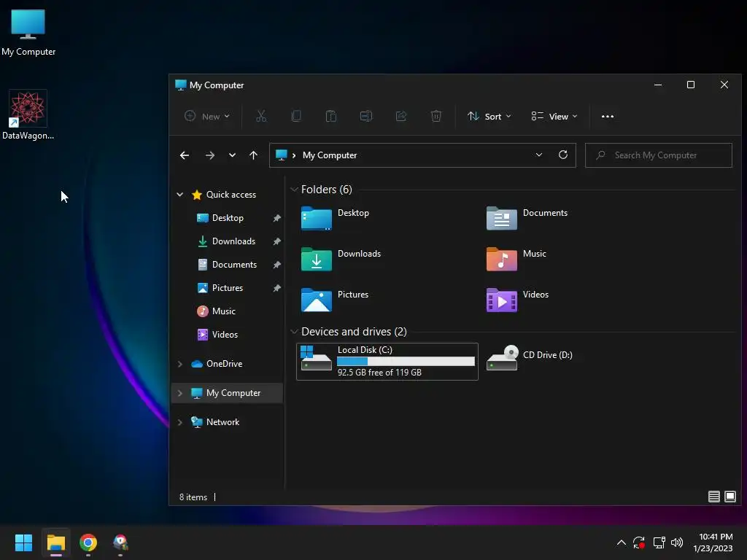Unpin Downloads from Quick access
The image size is (747, 560).
tap(276, 241)
